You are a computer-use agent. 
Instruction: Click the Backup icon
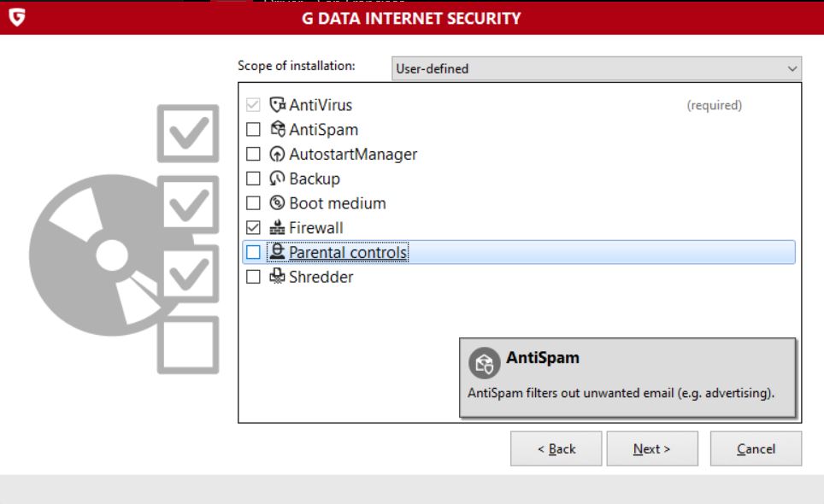tap(277, 179)
